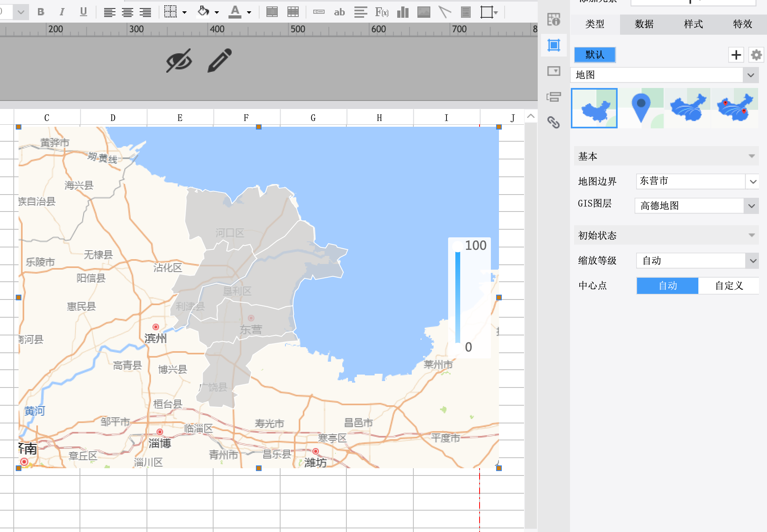
Task: Set 中心点 to 自定义
Action: 729,286
